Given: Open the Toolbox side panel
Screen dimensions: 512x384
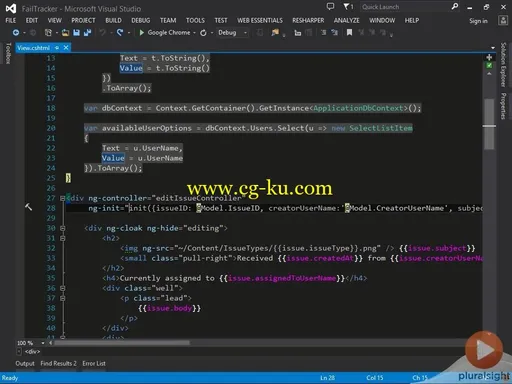Looking at the screenshot, I should [x=8, y=53].
